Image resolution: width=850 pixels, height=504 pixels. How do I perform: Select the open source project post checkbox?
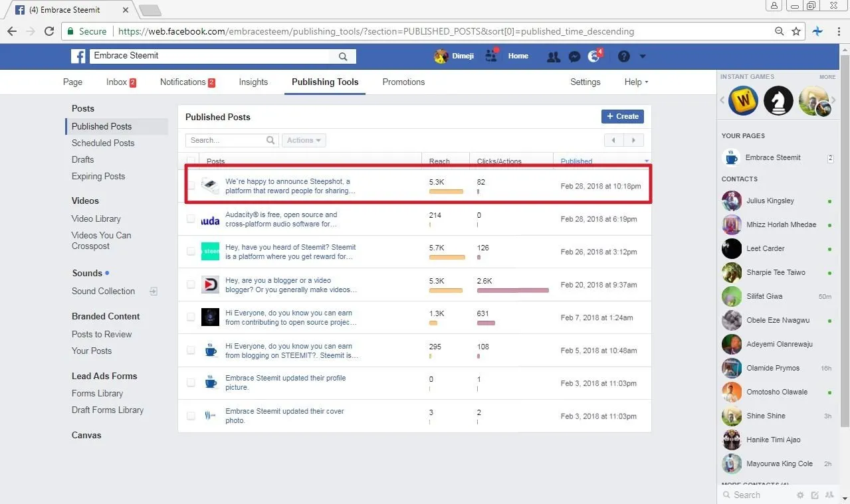[191, 317]
